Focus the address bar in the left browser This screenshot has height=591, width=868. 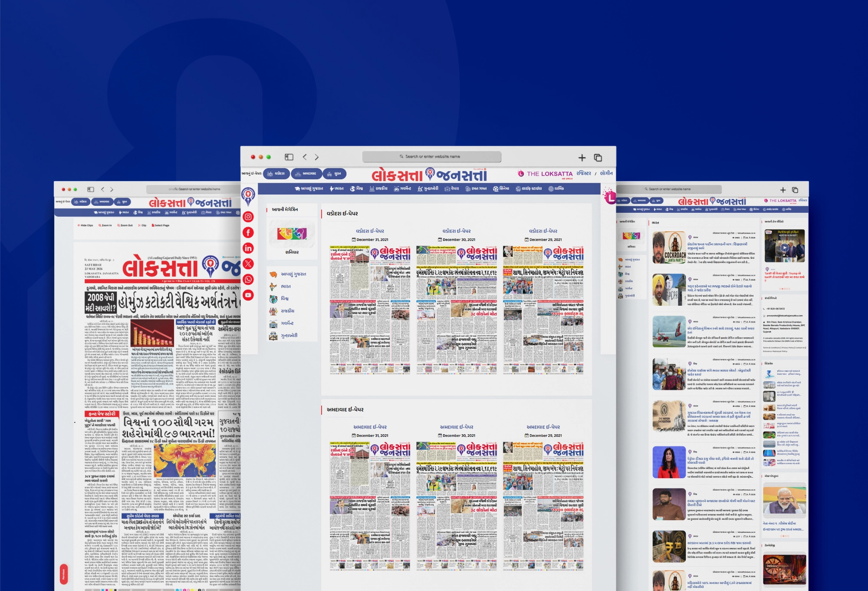click(x=194, y=189)
